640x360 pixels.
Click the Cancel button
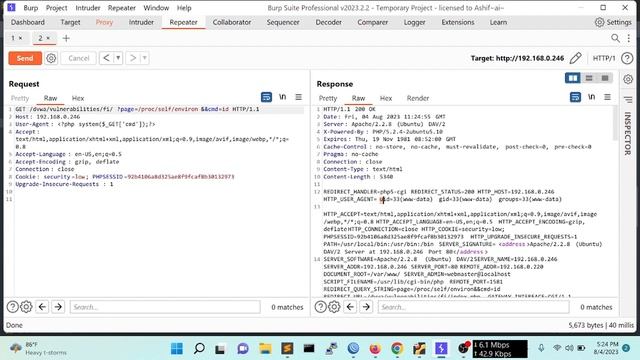(x=79, y=58)
